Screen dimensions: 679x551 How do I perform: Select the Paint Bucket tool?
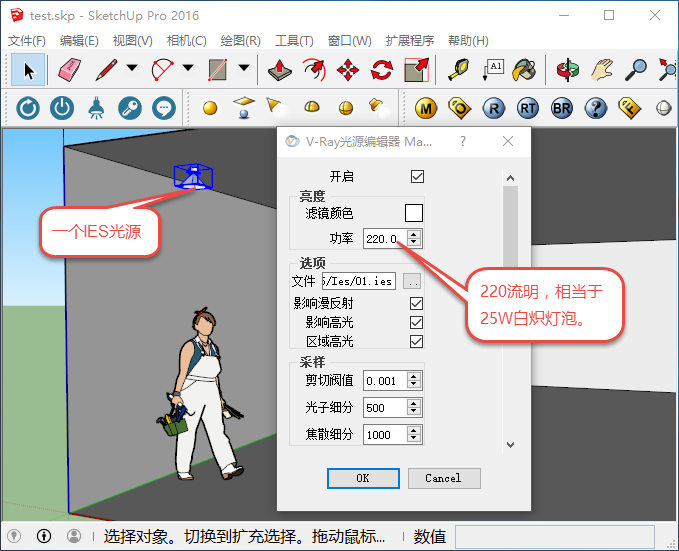click(x=524, y=70)
